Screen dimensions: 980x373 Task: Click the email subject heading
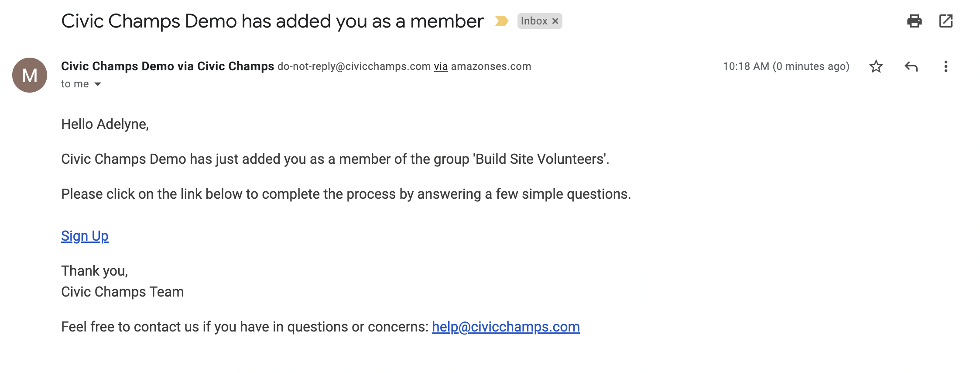pos(272,21)
